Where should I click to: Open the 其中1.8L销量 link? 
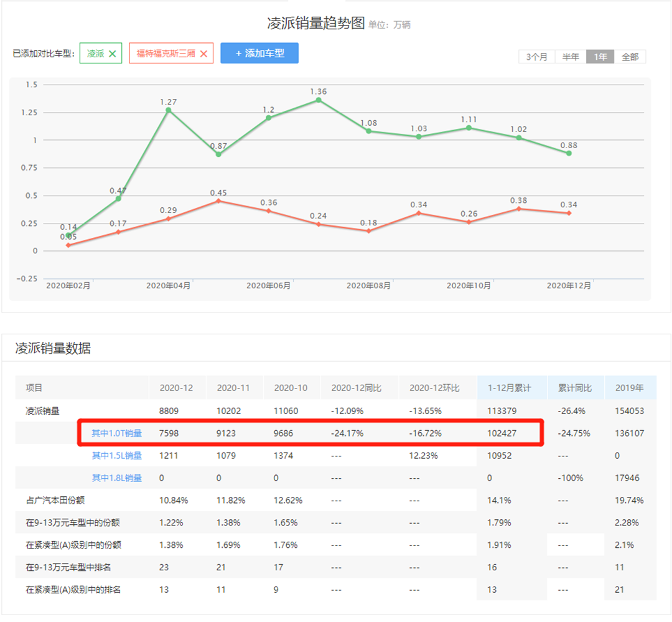(x=117, y=478)
